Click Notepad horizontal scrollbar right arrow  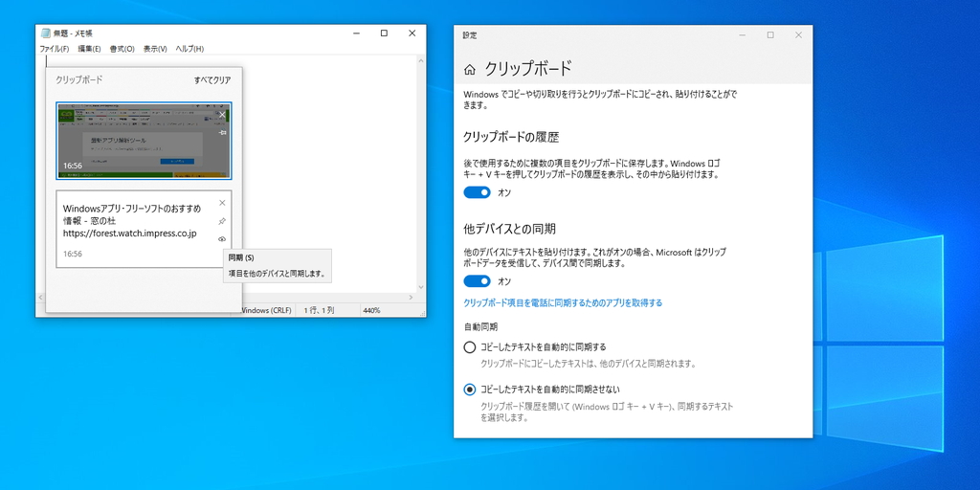coord(411,298)
